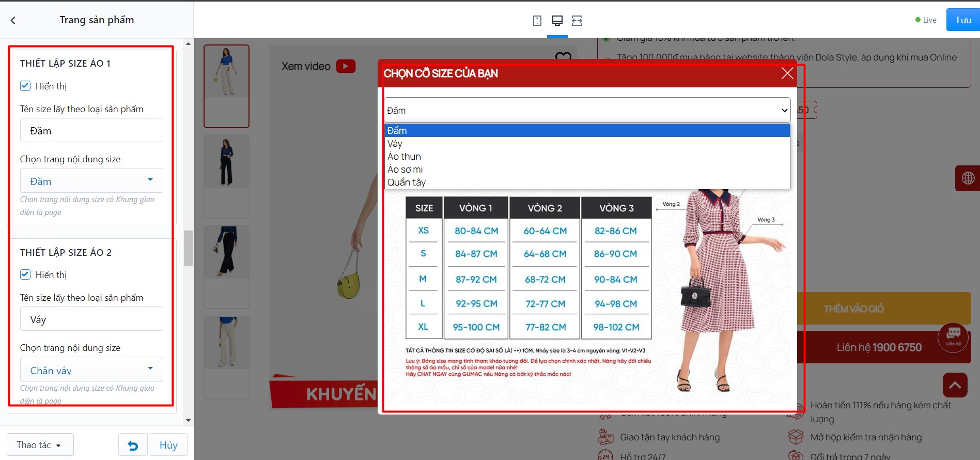This screenshot has height=460, width=980.
Task: Go back using the left arrow icon
Action: pos(13,20)
